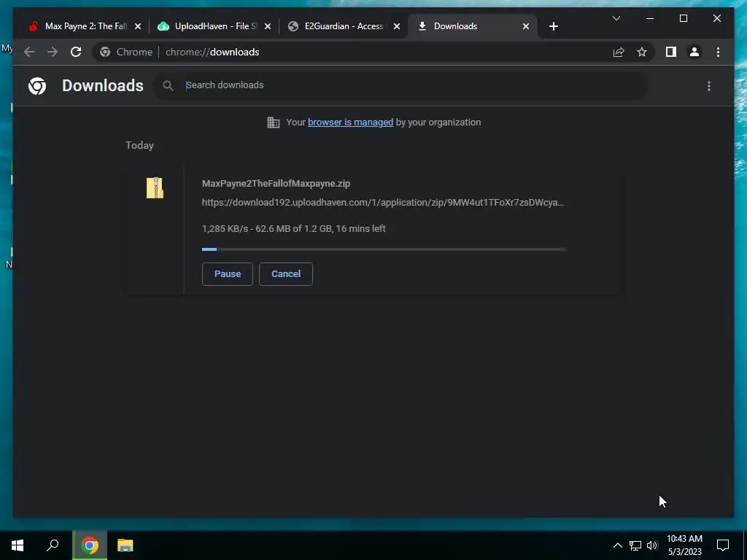Open the Downloads page more actions menu
This screenshot has height=560, width=747.
709,86
